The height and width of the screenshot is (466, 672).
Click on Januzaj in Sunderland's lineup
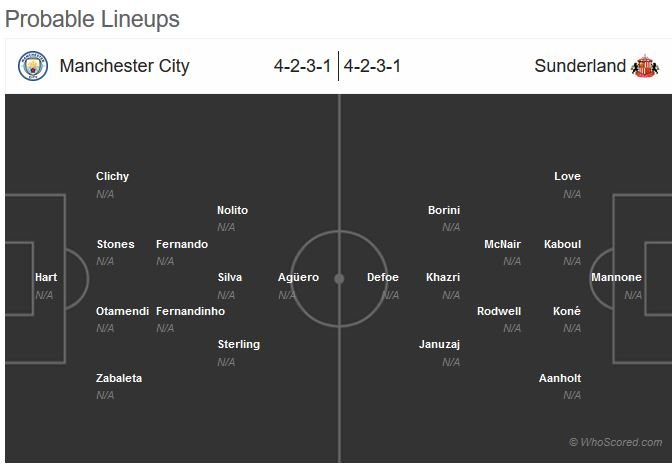tap(439, 344)
